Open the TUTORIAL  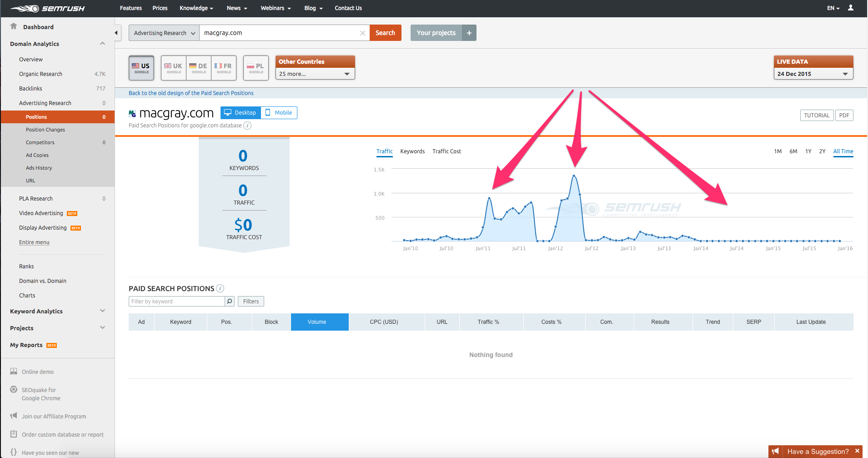pos(817,116)
